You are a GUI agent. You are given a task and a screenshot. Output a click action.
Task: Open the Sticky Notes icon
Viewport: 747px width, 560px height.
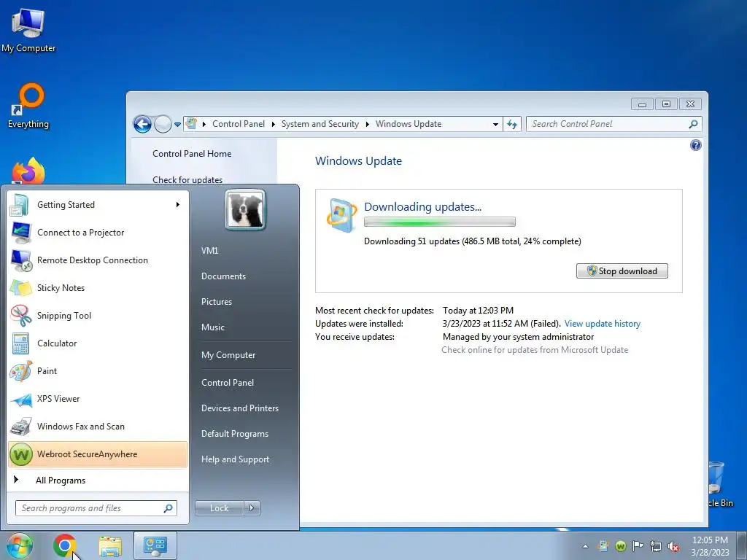pyautogui.click(x=20, y=288)
